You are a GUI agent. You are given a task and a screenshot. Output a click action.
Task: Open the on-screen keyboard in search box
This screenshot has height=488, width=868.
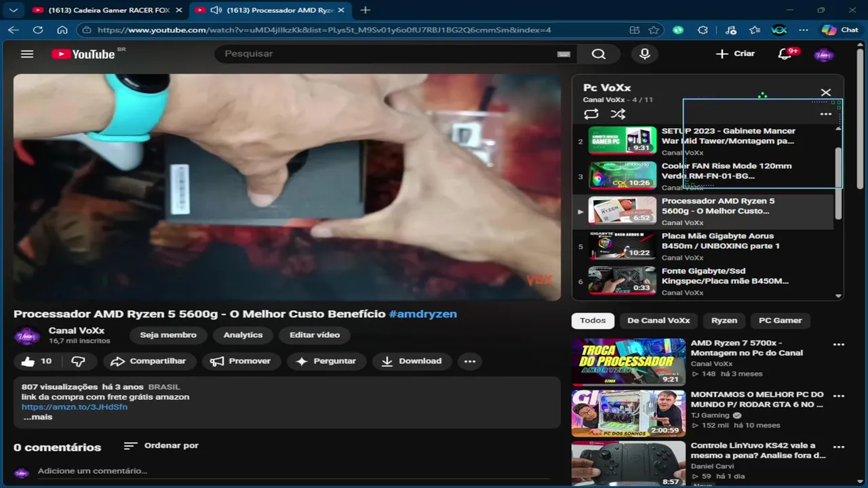pyautogui.click(x=564, y=54)
